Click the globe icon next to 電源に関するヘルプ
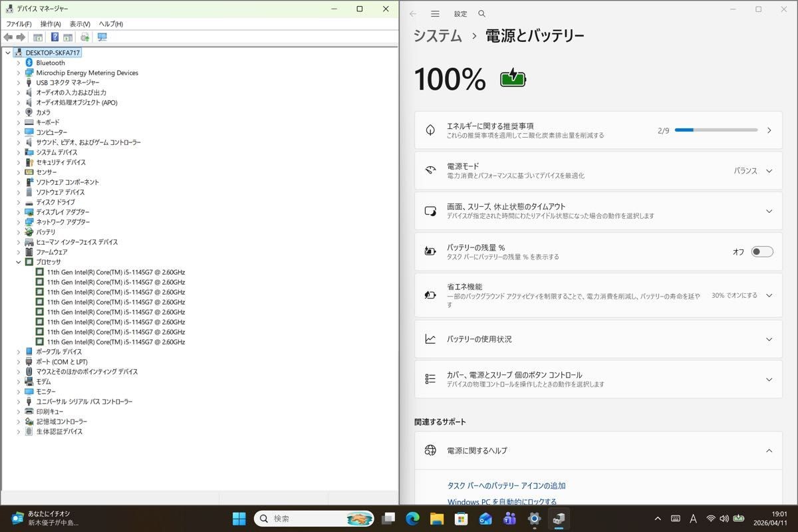Viewport: 798px width, 532px height. coord(430,450)
